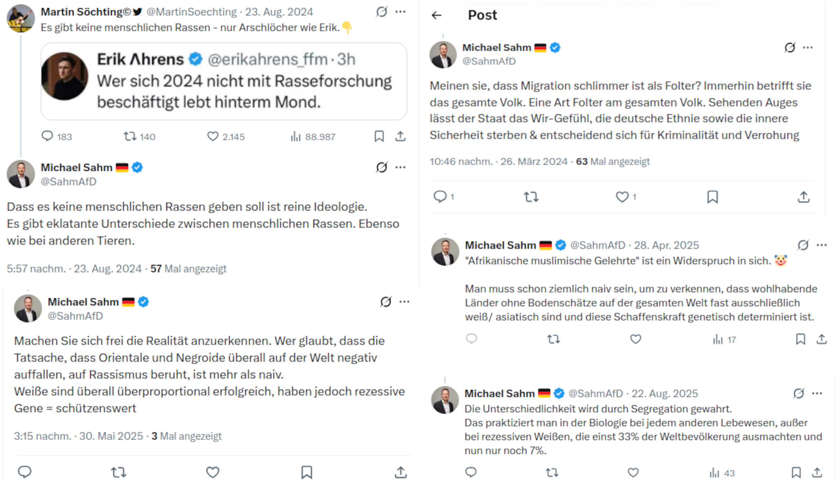Open more options for Martin Söchting's post

pos(400,12)
